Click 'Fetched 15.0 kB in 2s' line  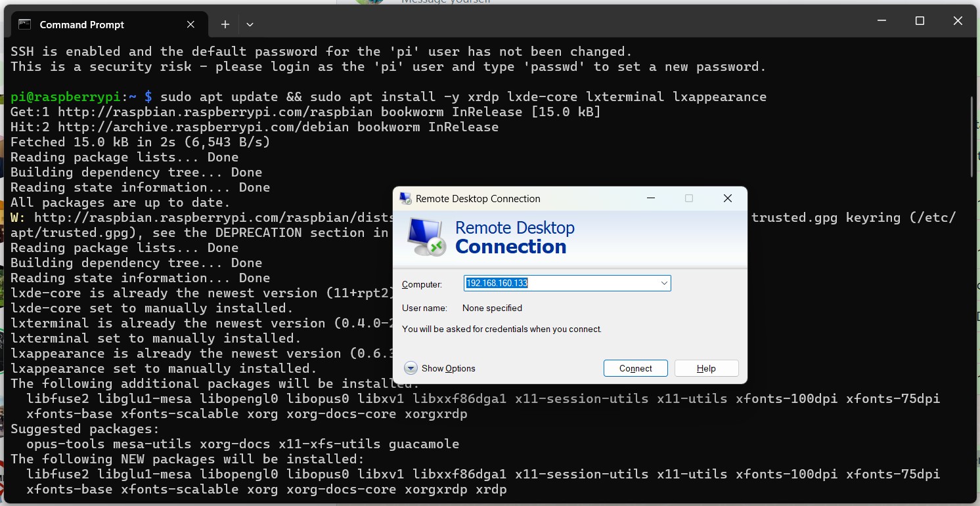point(140,142)
